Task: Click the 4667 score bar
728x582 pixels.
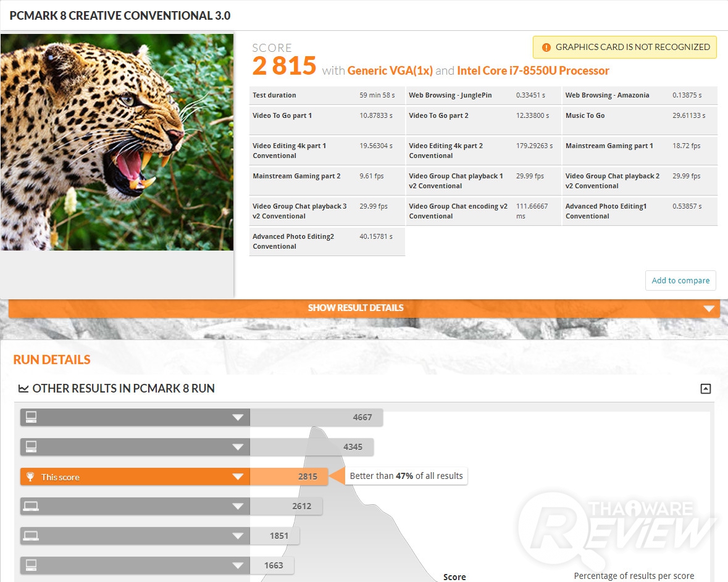Action: click(x=316, y=417)
